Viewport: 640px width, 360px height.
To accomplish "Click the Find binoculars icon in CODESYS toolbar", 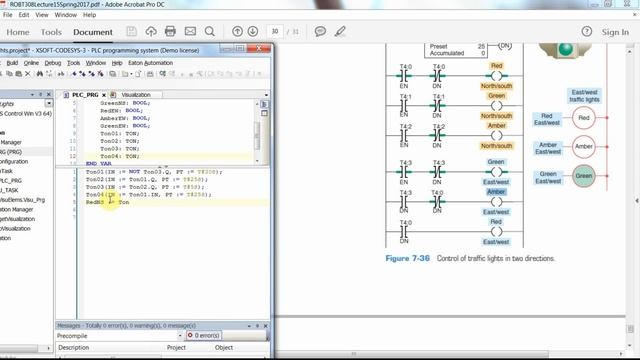I will coord(40,74).
